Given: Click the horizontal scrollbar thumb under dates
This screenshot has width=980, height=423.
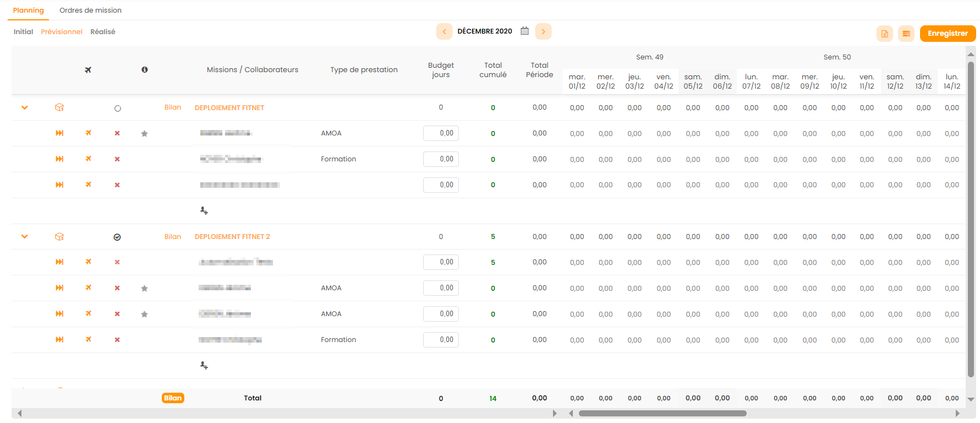Looking at the screenshot, I should (662, 413).
